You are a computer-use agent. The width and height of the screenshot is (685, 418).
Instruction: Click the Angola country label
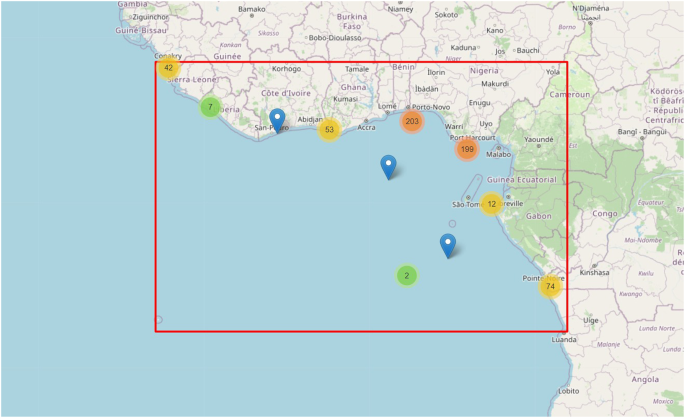(x=645, y=380)
